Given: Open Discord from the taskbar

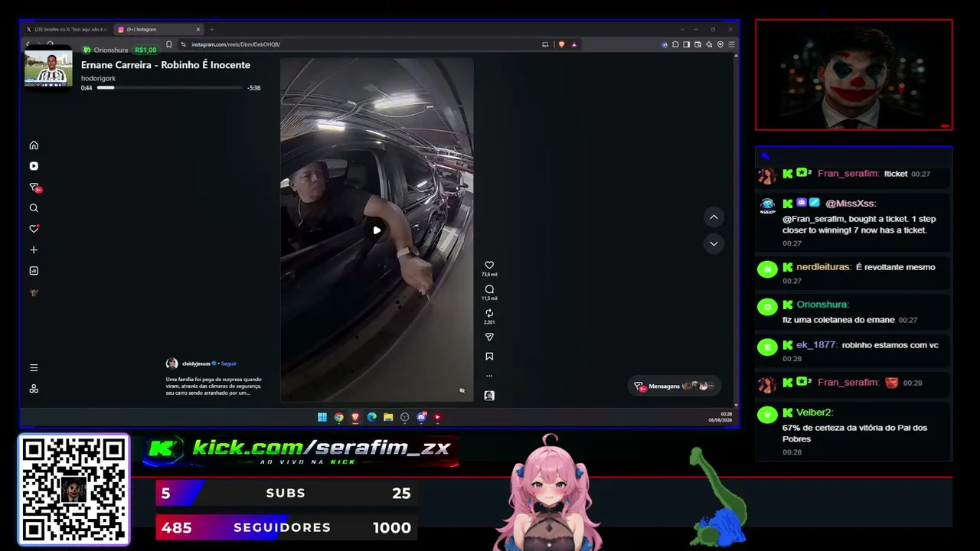Looking at the screenshot, I should (421, 417).
